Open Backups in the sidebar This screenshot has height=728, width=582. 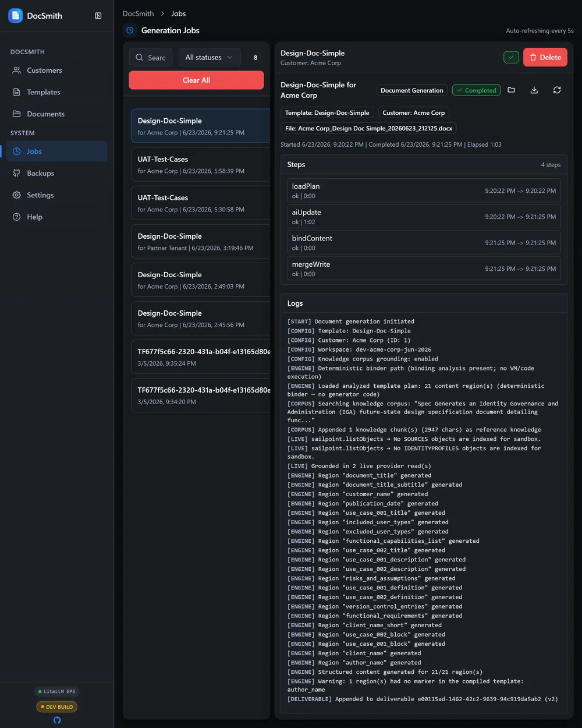coord(57,174)
